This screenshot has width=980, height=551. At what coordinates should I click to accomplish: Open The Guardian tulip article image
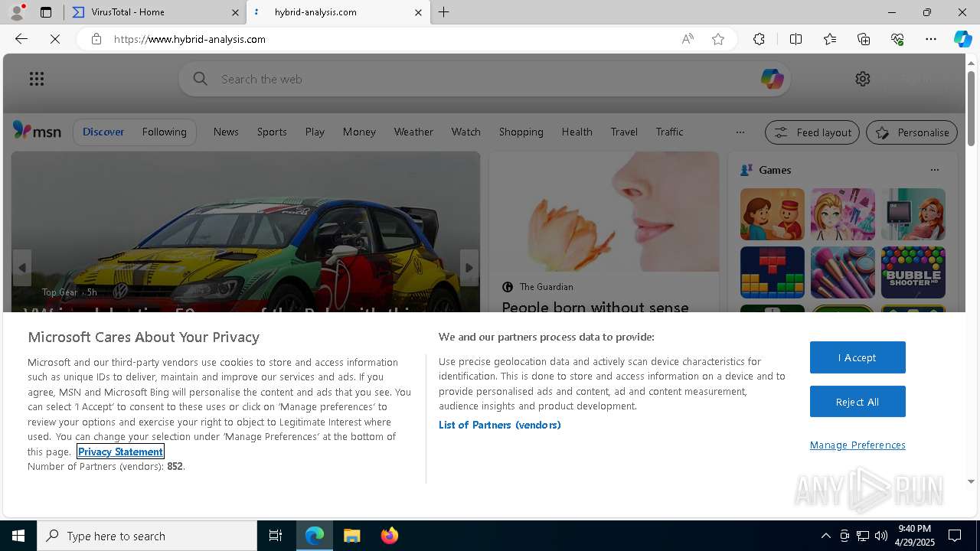(x=604, y=212)
